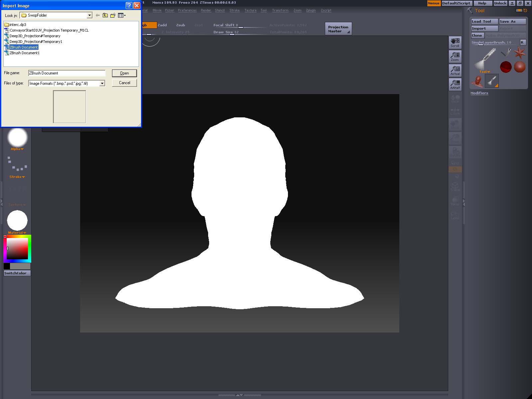
Task: Toggle the Zadd mode button
Action: click(162, 25)
